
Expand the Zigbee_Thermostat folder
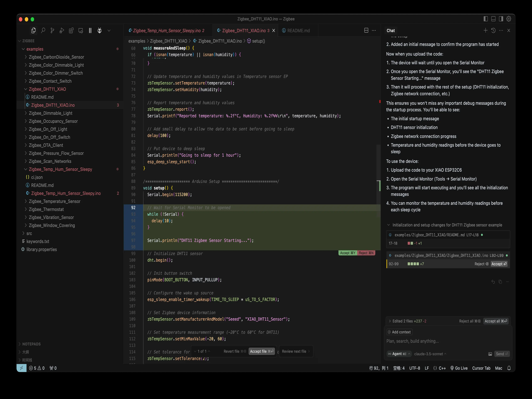coord(46,209)
